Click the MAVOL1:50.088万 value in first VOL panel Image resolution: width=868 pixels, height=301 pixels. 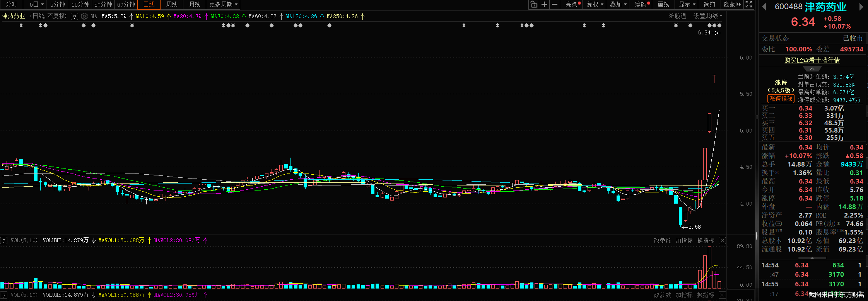[121, 240]
